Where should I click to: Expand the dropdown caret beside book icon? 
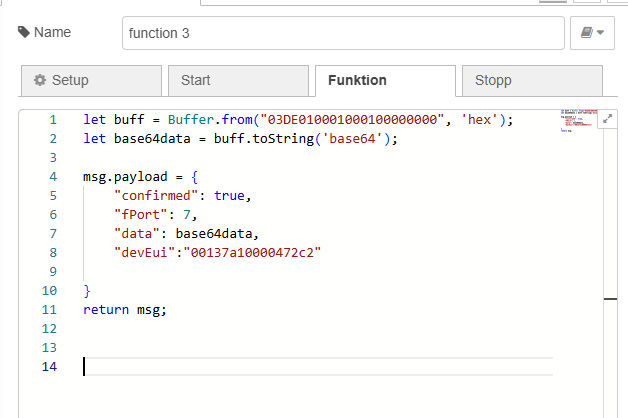(x=600, y=33)
